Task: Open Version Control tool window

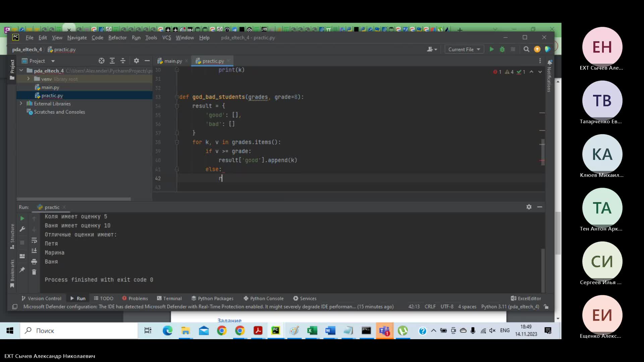Action: click(41, 298)
